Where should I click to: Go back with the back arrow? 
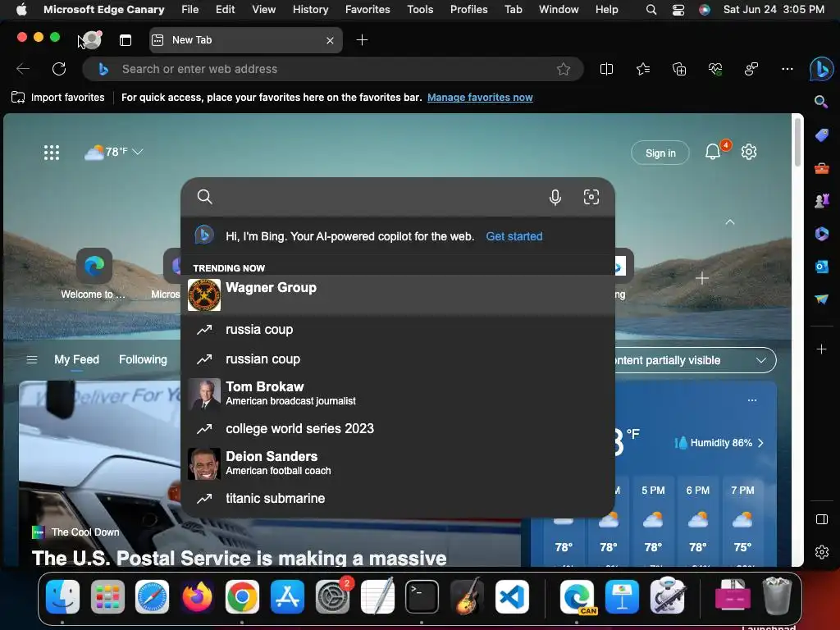(23, 69)
